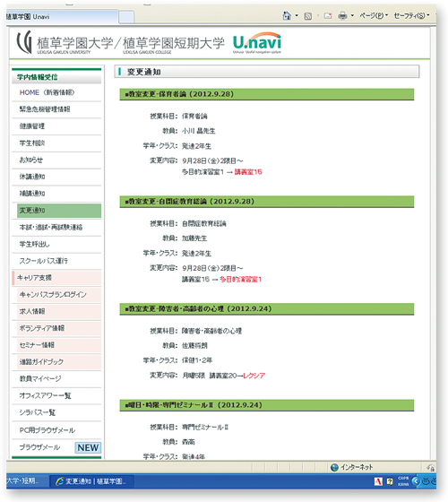Open キャンパスプランログイン link
448x502 pixels.
pyautogui.click(x=59, y=295)
